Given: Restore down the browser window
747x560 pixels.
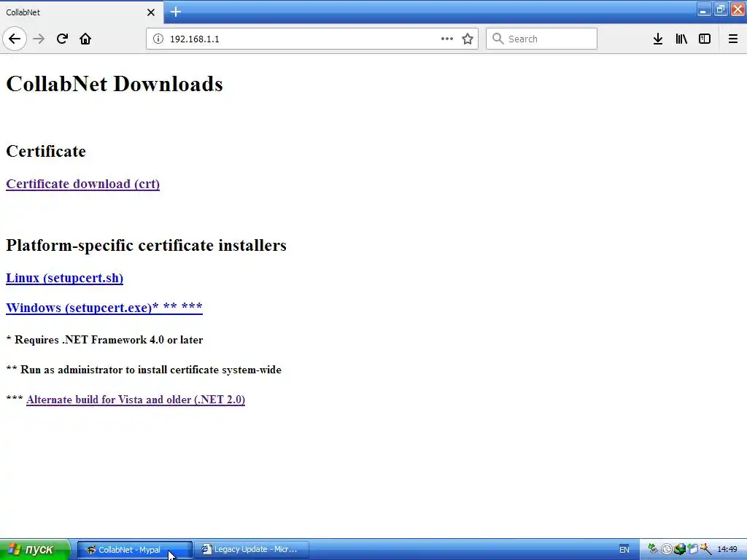Looking at the screenshot, I should (x=720, y=9).
